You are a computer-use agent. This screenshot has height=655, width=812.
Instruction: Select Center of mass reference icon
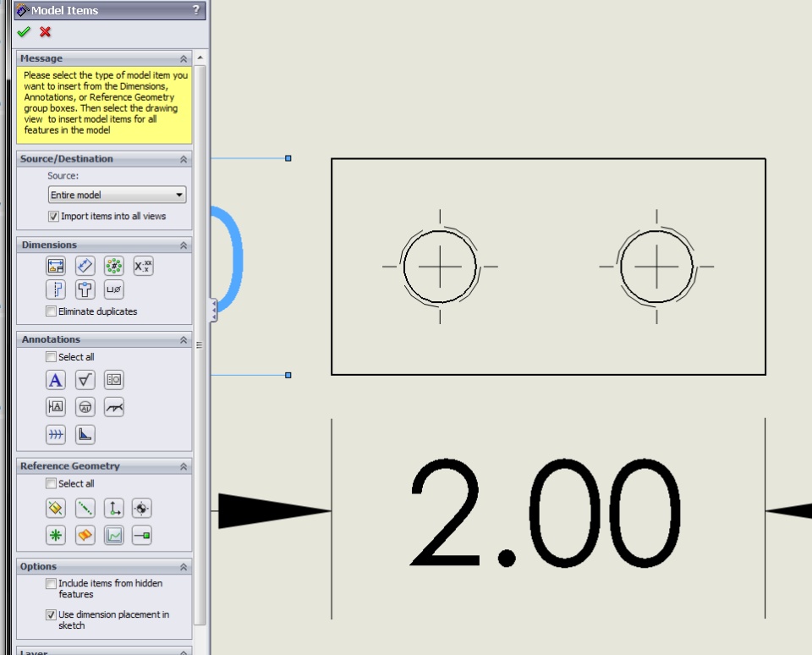pos(141,509)
